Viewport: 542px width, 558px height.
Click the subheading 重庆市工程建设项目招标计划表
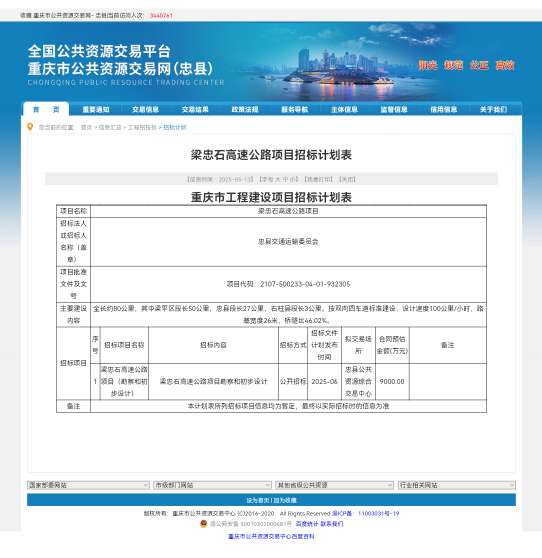click(x=271, y=197)
